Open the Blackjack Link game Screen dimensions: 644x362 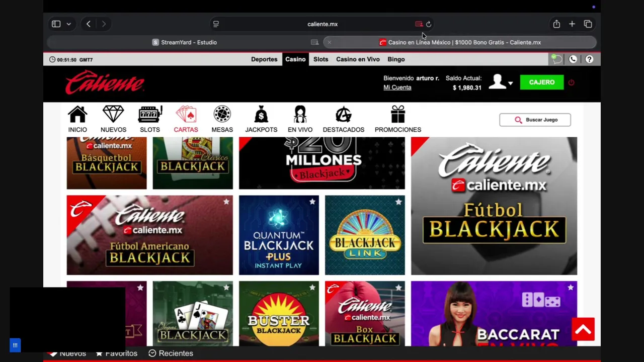(365, 235)
